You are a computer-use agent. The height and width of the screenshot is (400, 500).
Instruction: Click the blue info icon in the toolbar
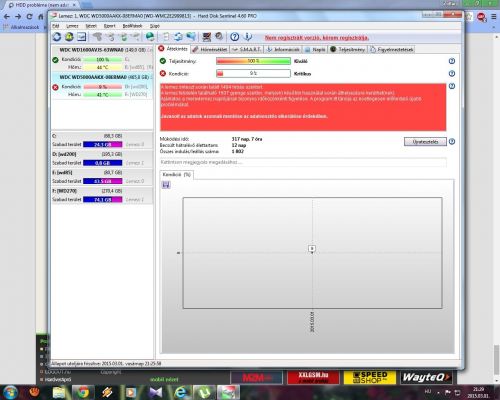pyautogui.click(x=247, y=37)
